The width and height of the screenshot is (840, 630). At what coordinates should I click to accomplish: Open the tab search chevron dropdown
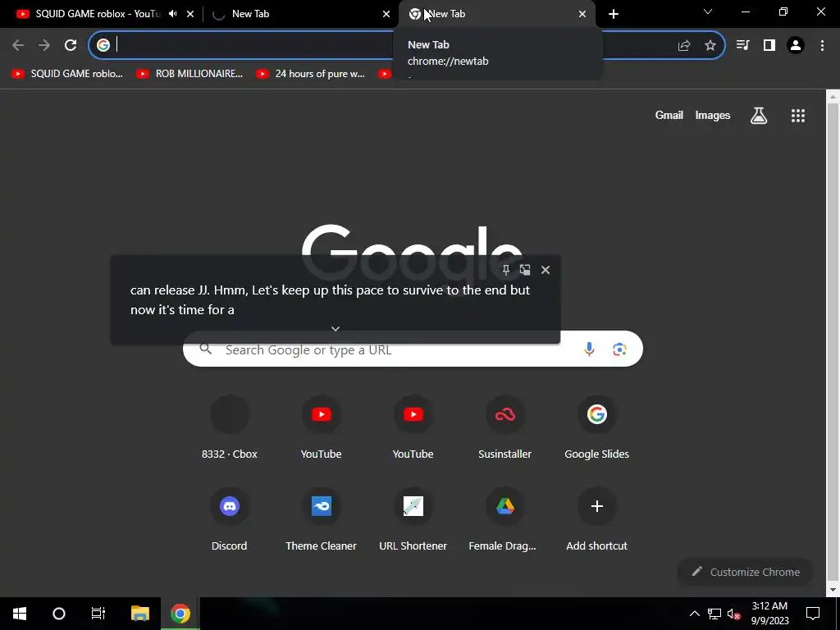point(708,11)
